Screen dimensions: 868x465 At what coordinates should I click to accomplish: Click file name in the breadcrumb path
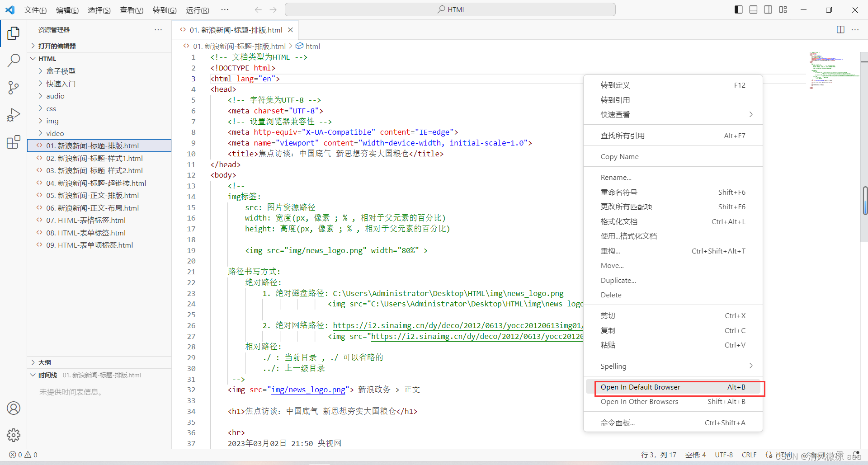239,46
